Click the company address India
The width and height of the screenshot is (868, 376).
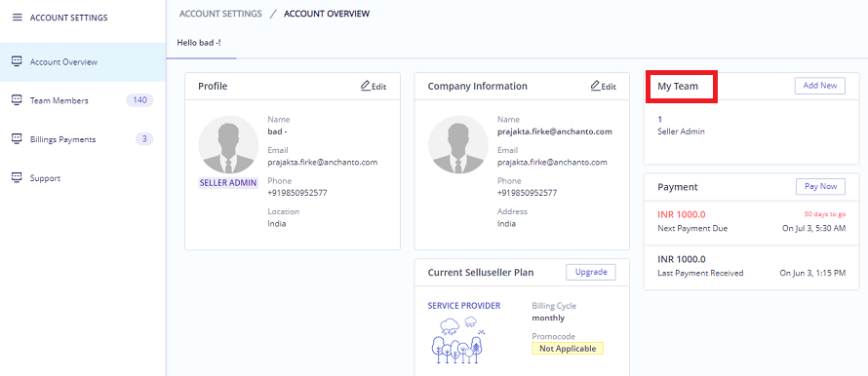[x=506, y=224]
